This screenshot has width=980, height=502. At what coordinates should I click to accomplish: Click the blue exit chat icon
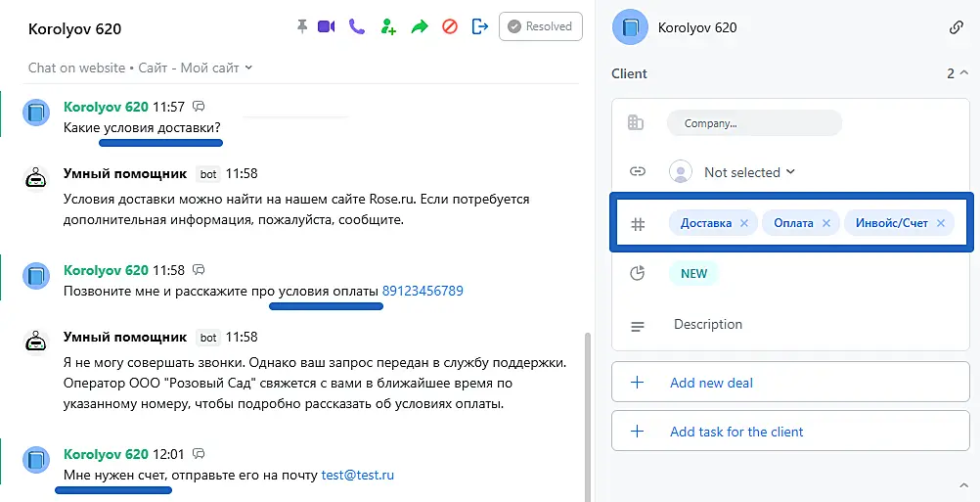coord(479,27)
